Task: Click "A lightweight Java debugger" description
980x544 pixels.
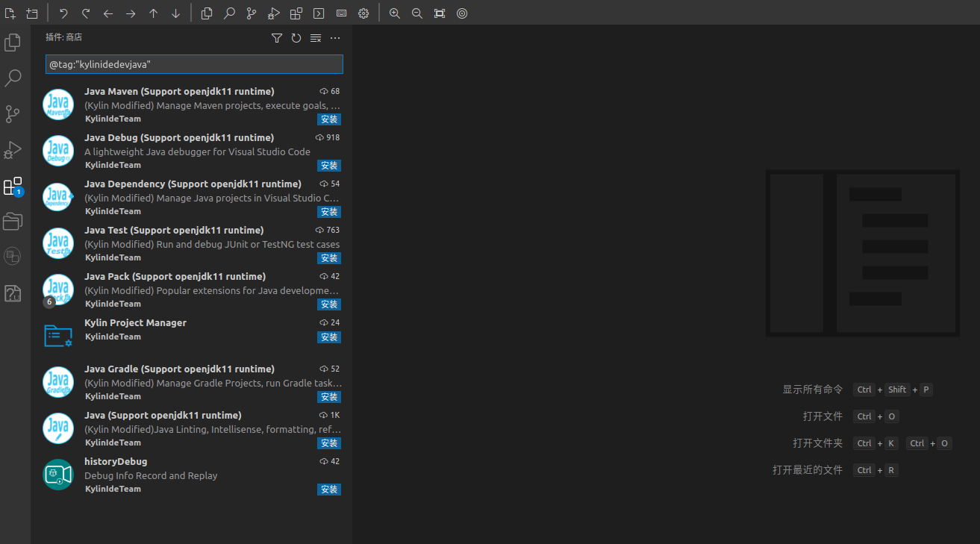Action: click(x=197, y=151)
